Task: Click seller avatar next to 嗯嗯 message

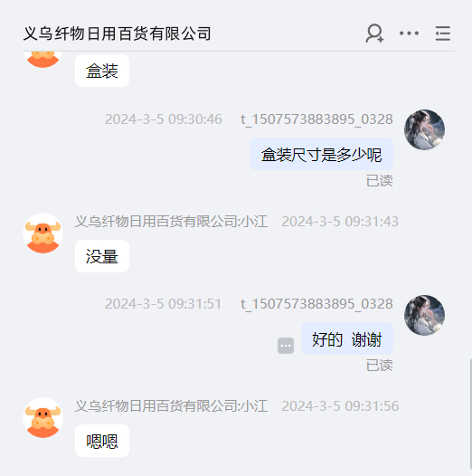Action: click(43, 418)
